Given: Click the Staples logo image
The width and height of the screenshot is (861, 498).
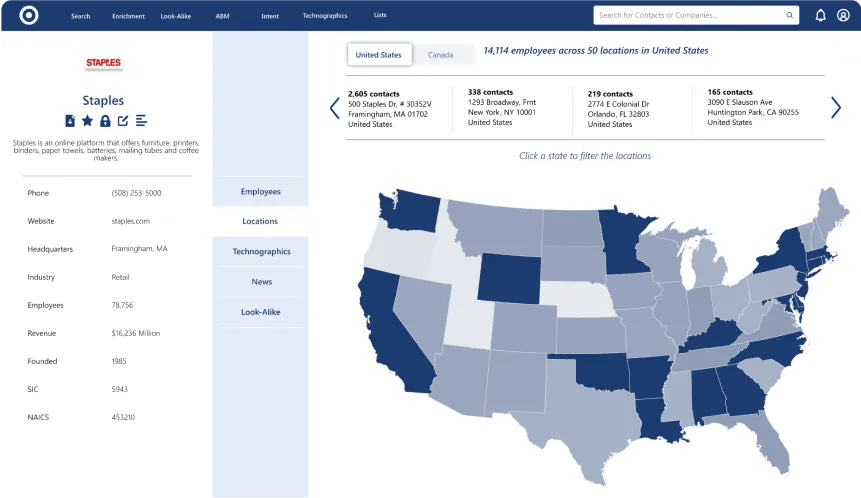Looking at the screenshot, I should tap(103, 63).
